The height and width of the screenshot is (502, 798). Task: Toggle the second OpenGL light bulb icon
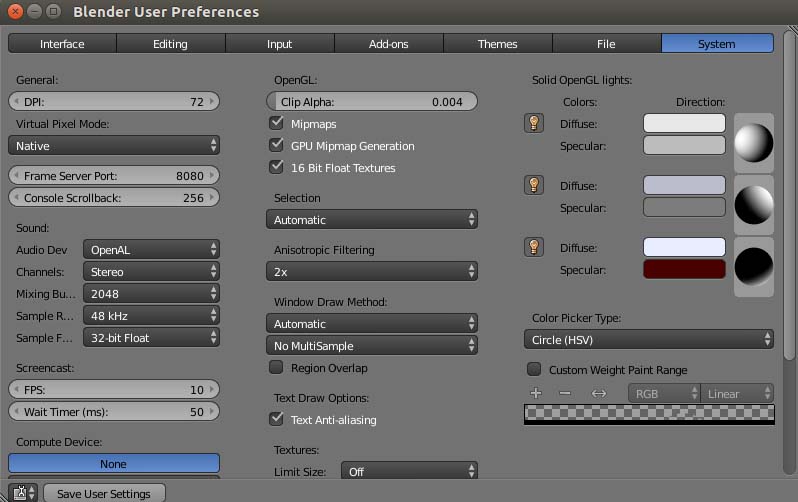[534, 185]
